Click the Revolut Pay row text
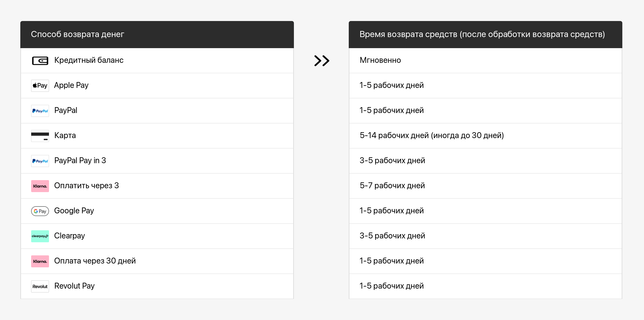 click(x=74, y=286)
